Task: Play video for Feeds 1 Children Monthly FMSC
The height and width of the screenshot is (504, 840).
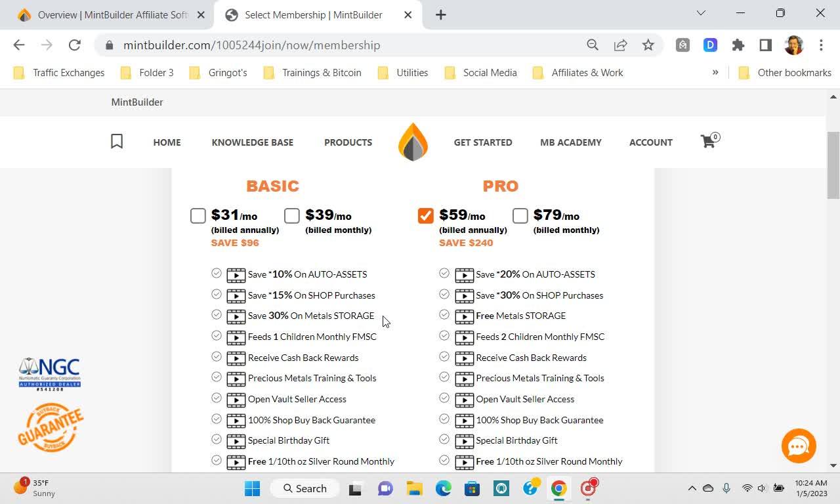Action: pos(236,337)
